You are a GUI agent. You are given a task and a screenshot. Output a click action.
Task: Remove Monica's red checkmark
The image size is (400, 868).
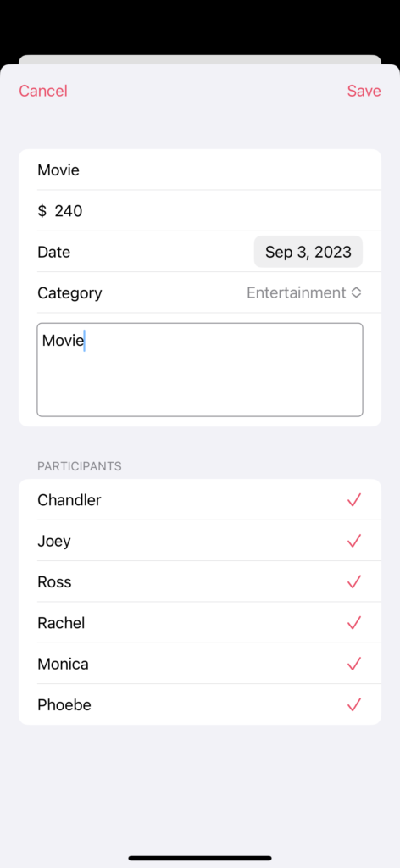coord(354,664)
